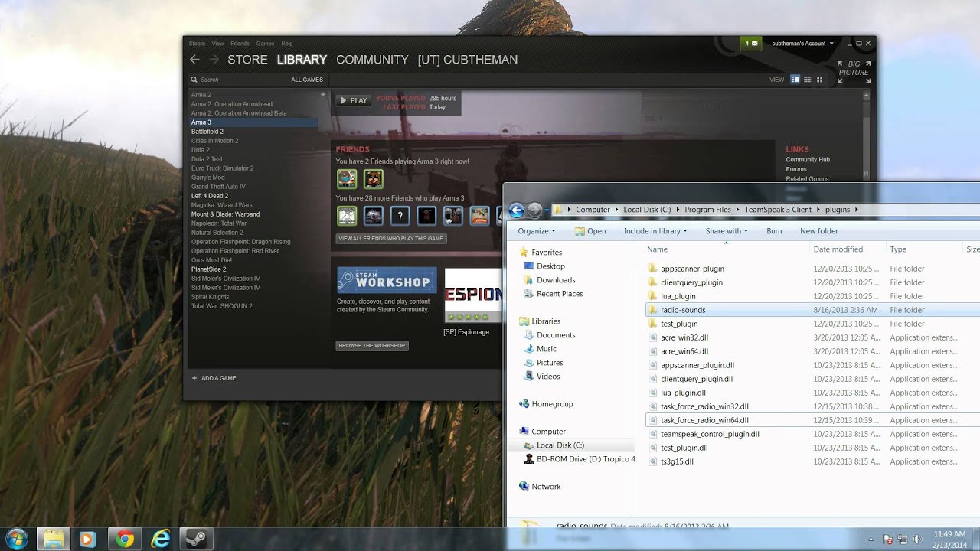The width and height of the screenshot is (980, 551).
Task: Open the Games menu in Steam
Action: pyautogui.click(x=265, y=44)
